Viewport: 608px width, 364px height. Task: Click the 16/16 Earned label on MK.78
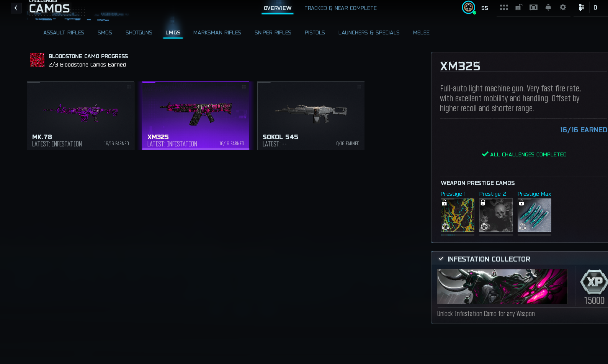(x=116, y=143)
